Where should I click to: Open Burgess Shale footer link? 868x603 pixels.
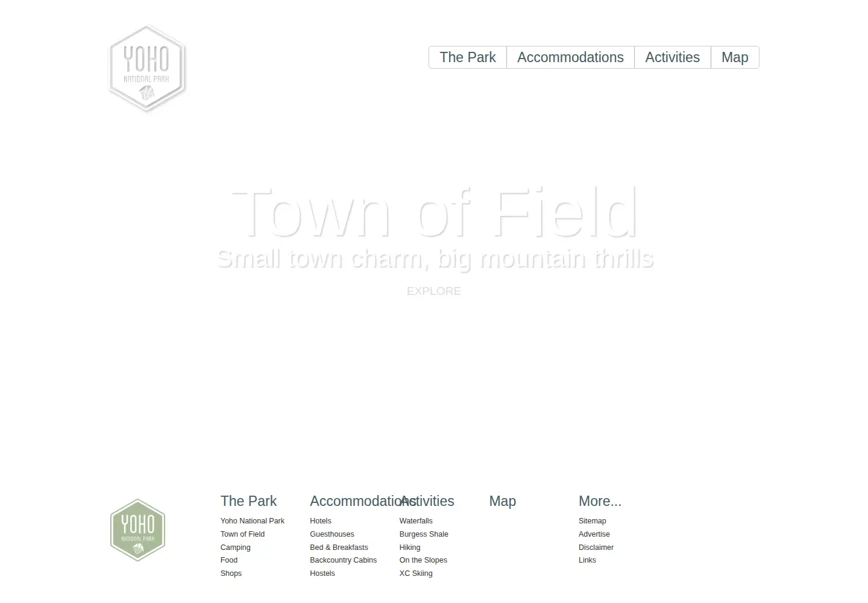(x=424, y=534)
